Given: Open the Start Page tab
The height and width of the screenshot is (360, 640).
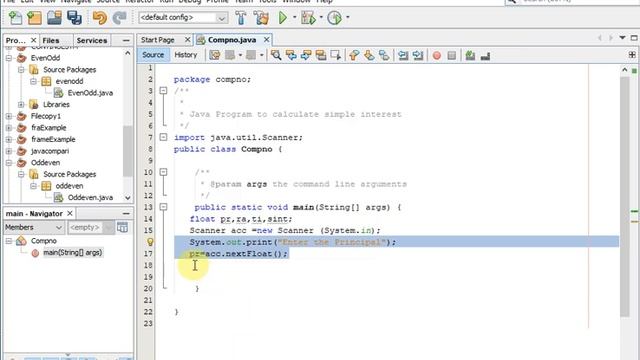Looking at the screenshot, I should tap(158, 40).
